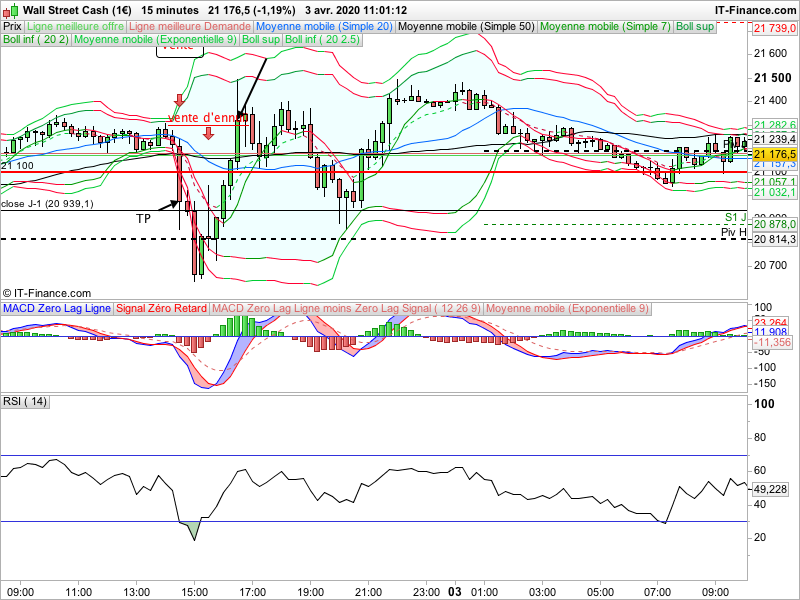This screenshot has height=600, width=800.
Task: Click Boll sup label following Moyenne mobile (Simple 7)
Action: pos(694,27)
